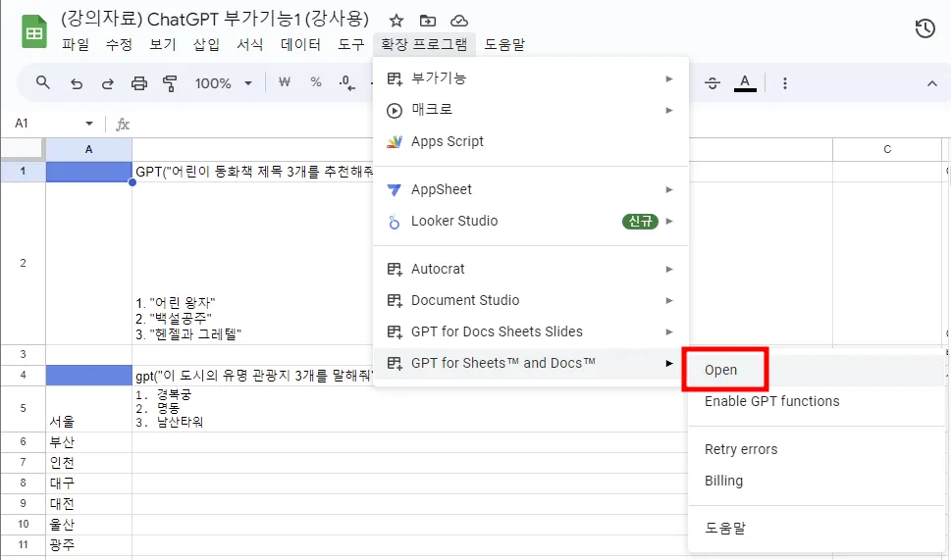Select cell containing 울산
This screenshot has height=560, width=951.
pyautogui.click(x=88, y=525)
